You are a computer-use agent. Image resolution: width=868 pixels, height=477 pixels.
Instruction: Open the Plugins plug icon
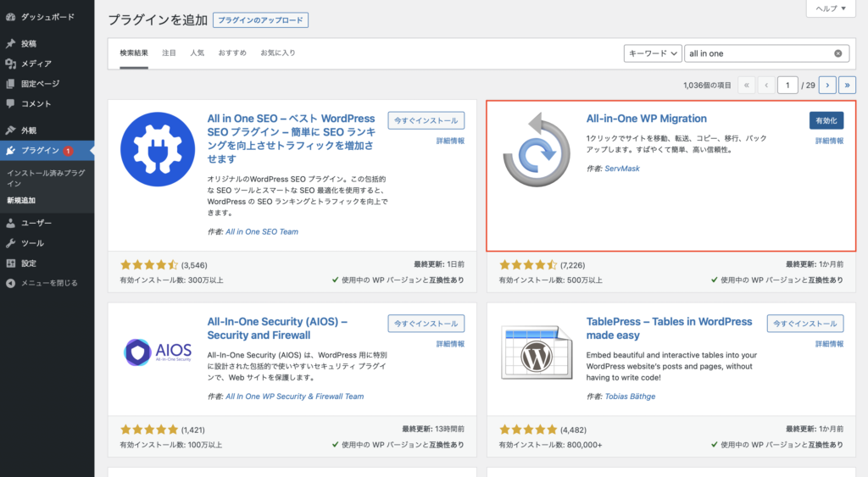[10, 151]
